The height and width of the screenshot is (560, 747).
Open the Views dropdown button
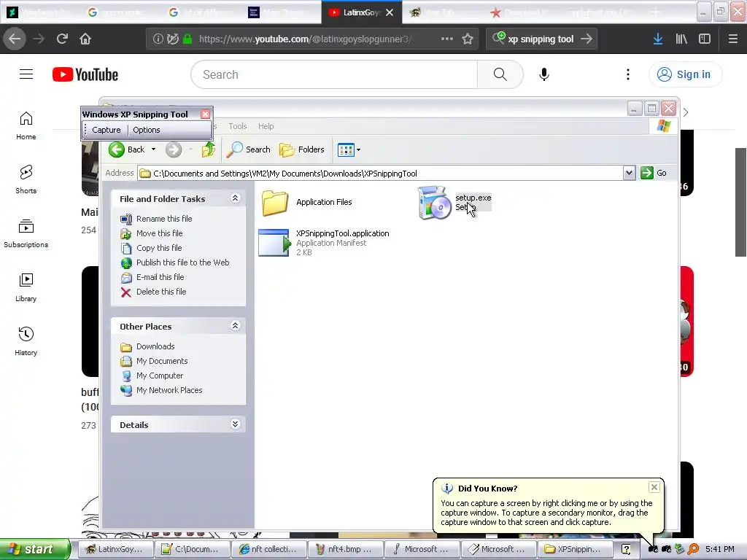pos(349,150)
